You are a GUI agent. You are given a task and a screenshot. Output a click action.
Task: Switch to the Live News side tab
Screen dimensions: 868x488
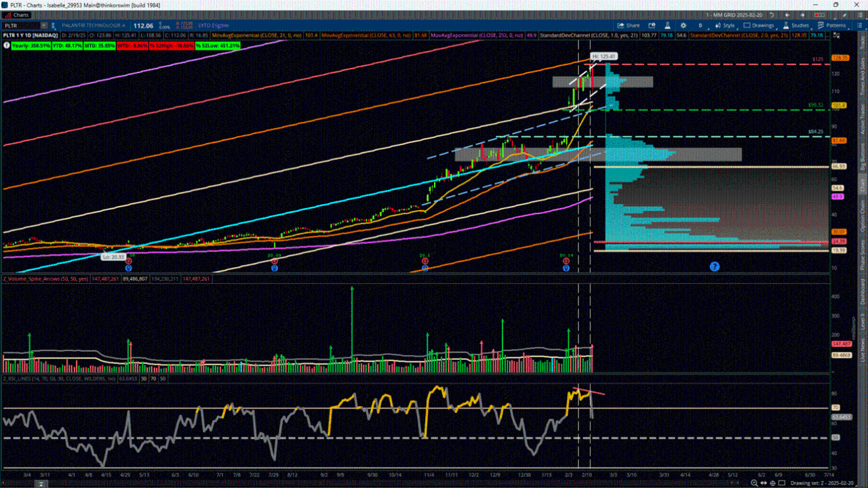[863, 350]
